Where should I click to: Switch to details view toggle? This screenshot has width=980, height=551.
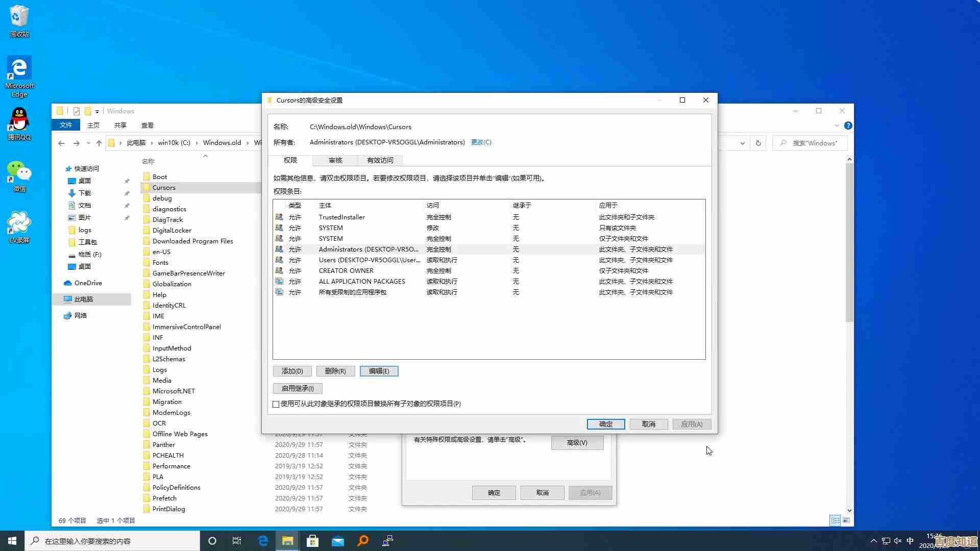pyautogui.click(x=835, y=520)
